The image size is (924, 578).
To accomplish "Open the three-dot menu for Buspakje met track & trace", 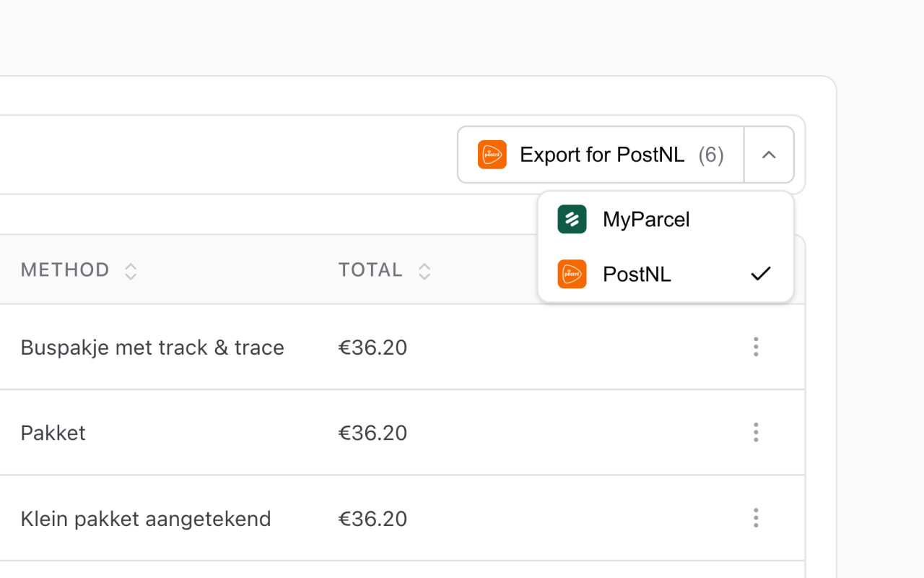I will 756,347.
